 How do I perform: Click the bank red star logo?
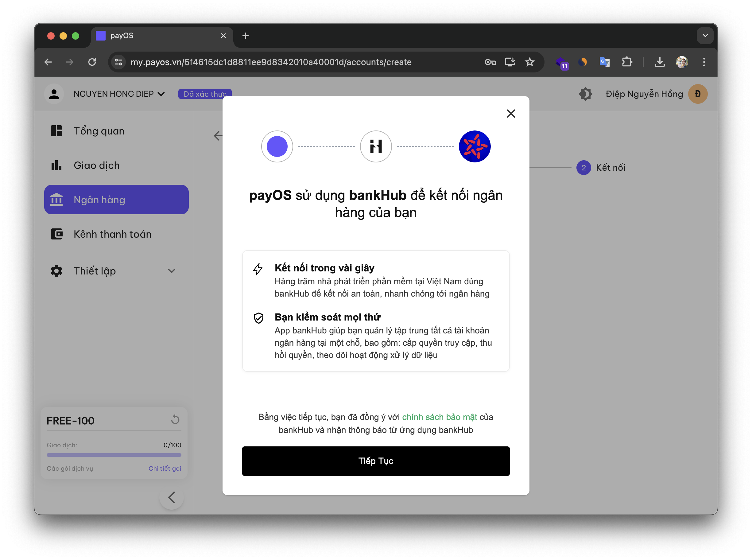coord(475,146)
